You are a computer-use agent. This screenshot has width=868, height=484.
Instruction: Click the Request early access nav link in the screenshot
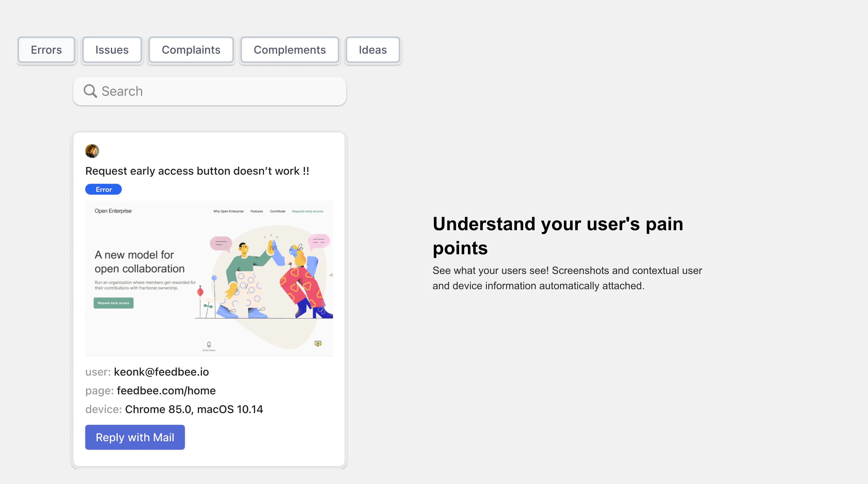click(x=308, y=212)
